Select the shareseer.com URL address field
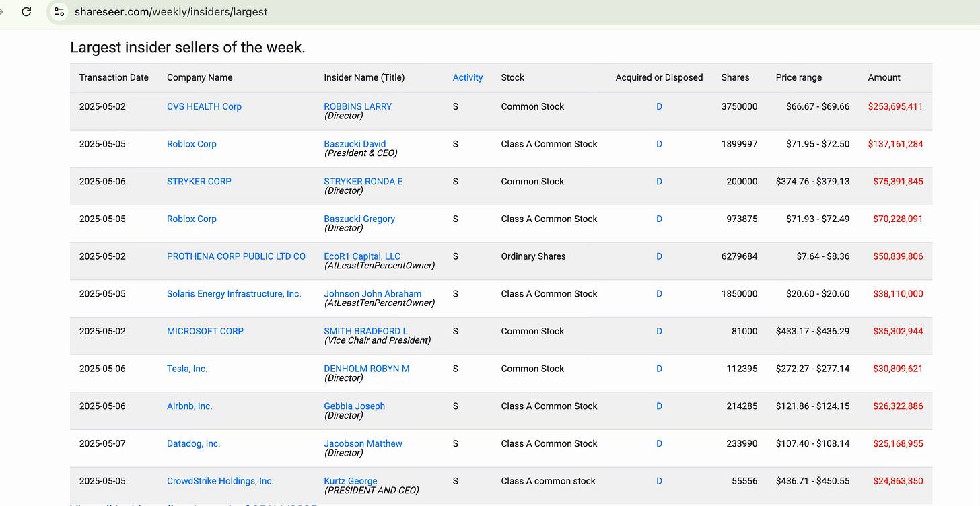 [x=171, y=12]
